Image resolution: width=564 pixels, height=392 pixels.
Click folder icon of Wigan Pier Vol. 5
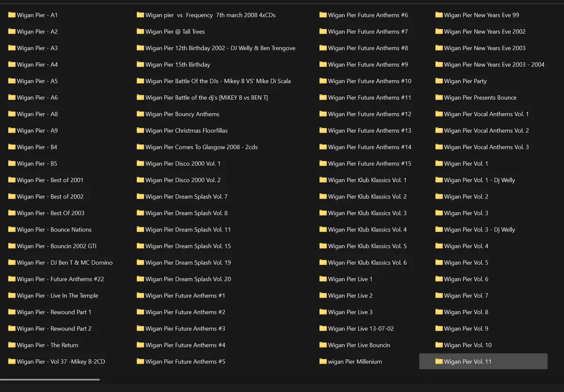pyautogui.click(x=439, y=262)
